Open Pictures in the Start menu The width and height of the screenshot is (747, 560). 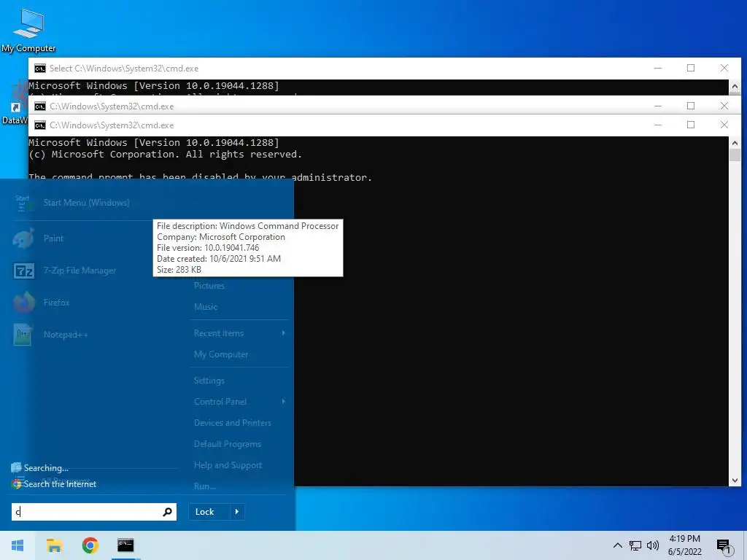click(x=209, y=286)
